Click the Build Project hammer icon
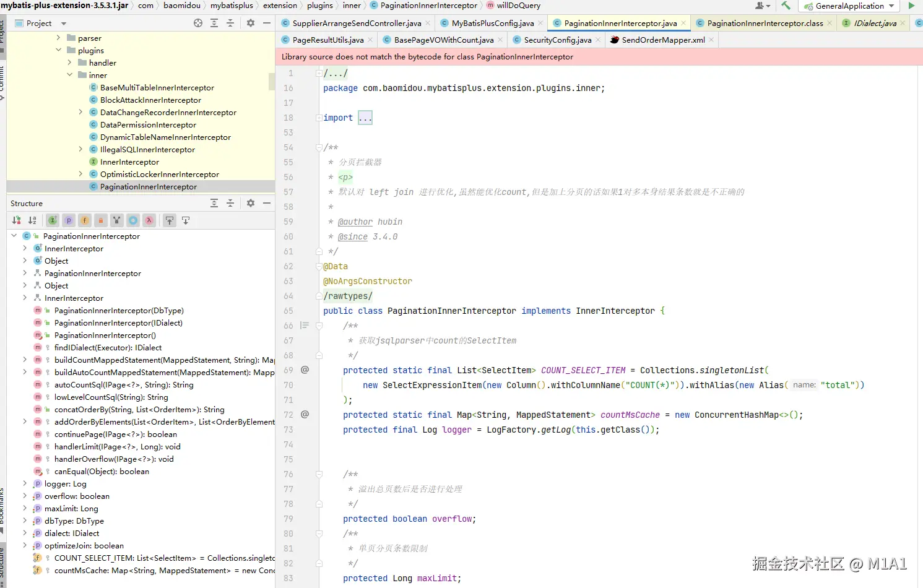The width and height of the screenshot is (923, 588). (786, 6)
